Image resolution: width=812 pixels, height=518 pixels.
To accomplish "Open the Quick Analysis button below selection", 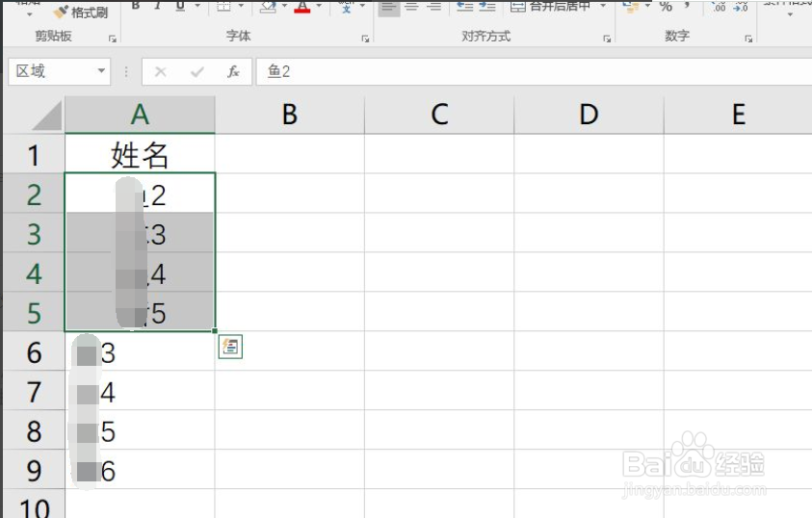I will 230,347.
